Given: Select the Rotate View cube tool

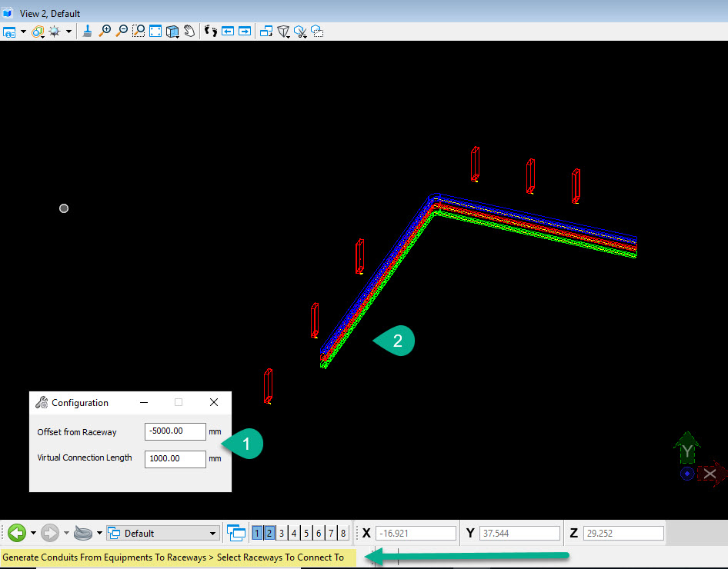Looking at the screenshot, I should pos(172,32).
